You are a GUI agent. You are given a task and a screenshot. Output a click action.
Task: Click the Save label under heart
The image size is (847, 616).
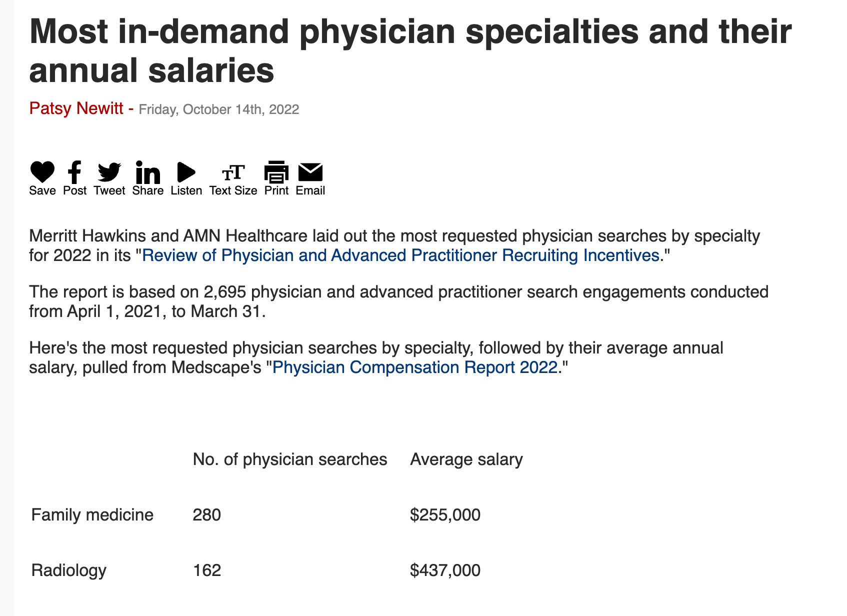pos(42,190)
